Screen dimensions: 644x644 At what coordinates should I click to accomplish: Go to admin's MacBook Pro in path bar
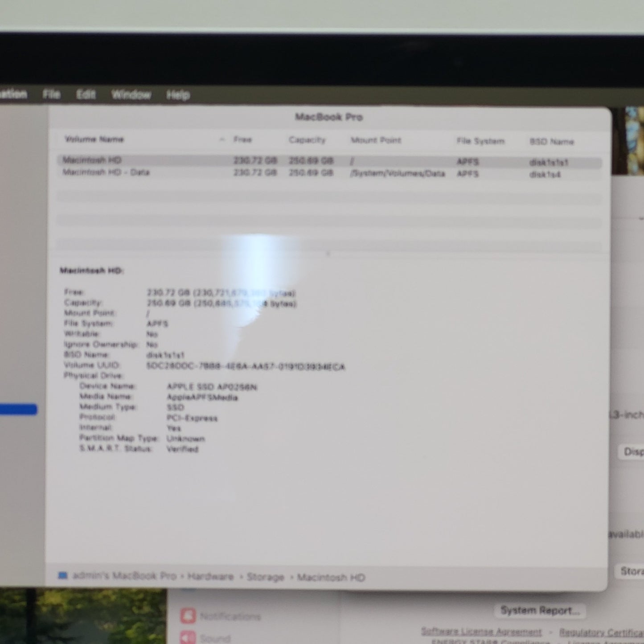click(124, 576)
